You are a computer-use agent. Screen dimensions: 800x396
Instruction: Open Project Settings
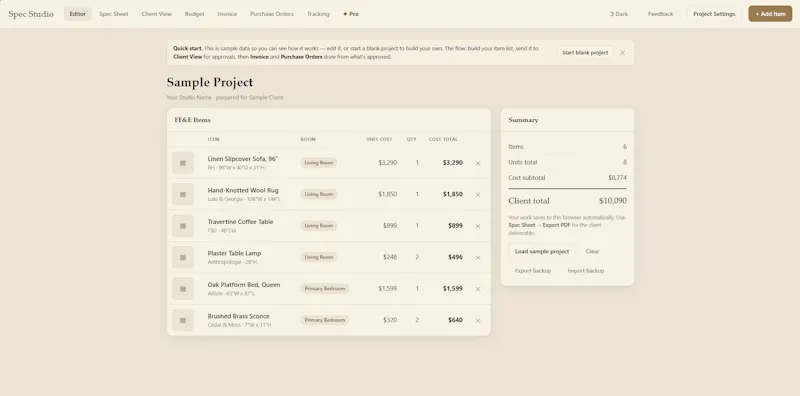coord(714,14)
